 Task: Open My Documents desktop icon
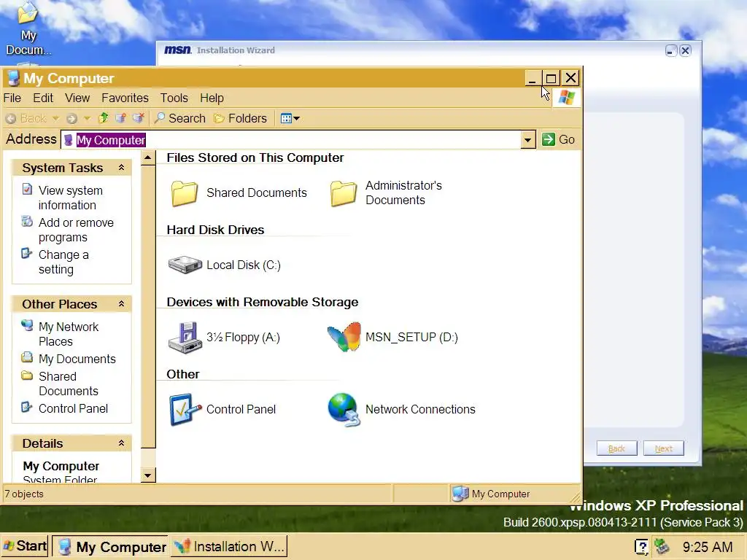28,28
